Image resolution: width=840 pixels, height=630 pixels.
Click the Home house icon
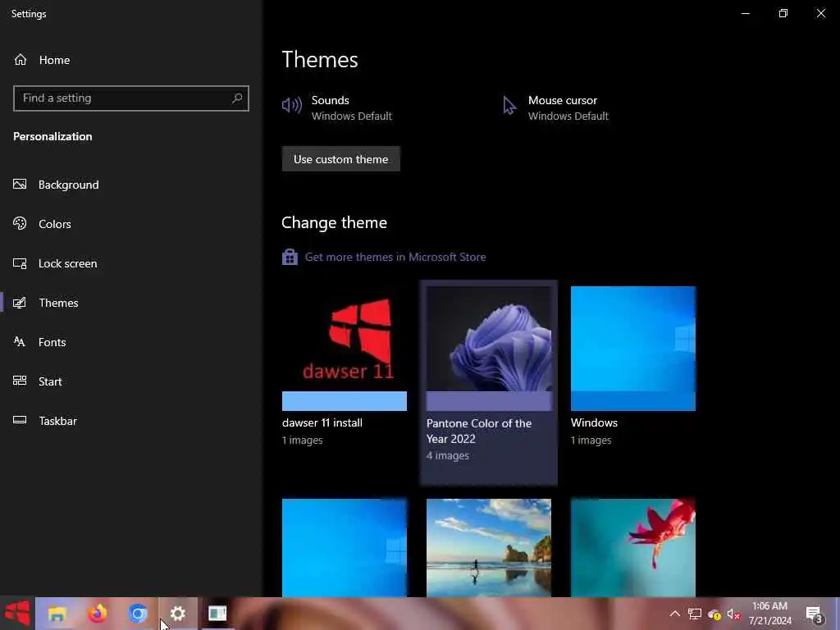[21, 59]
